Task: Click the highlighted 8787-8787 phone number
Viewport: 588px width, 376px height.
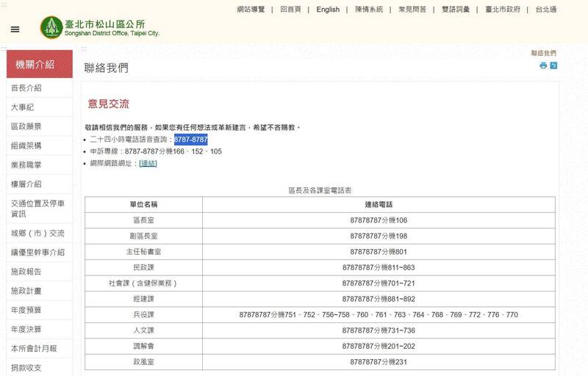Action: (190, 140)
